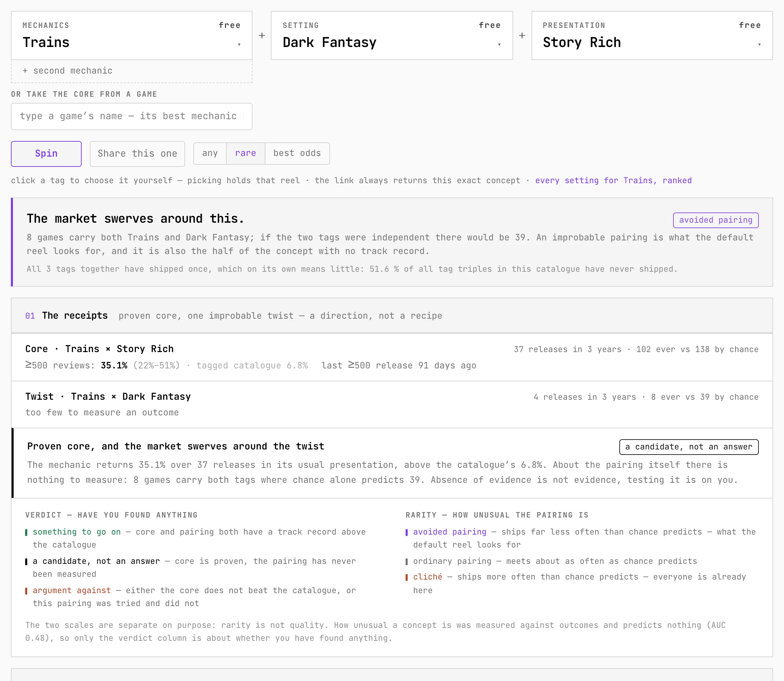Screen dimensions: 784x681
Task: Click the 'cliché' legend entry
Action: coord(428,577)
